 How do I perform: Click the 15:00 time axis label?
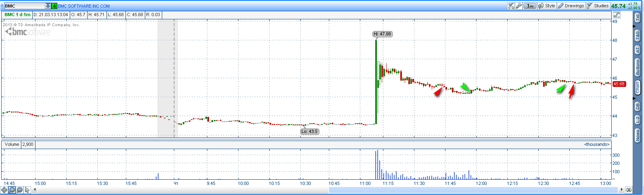click(40, 183)
